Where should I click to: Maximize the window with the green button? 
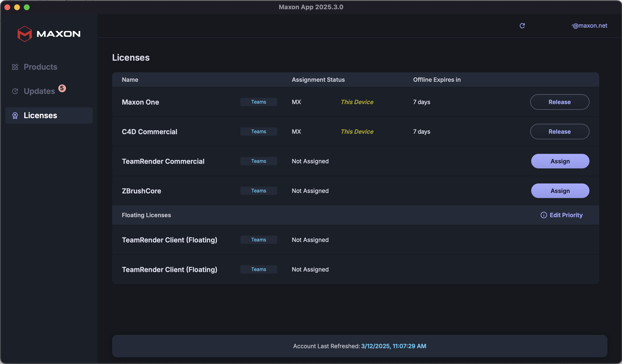(27, 8)
